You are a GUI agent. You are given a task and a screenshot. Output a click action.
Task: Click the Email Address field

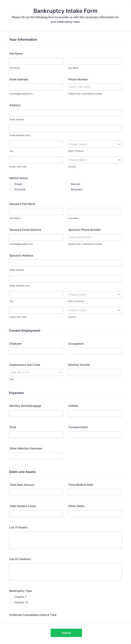point(36,87)
